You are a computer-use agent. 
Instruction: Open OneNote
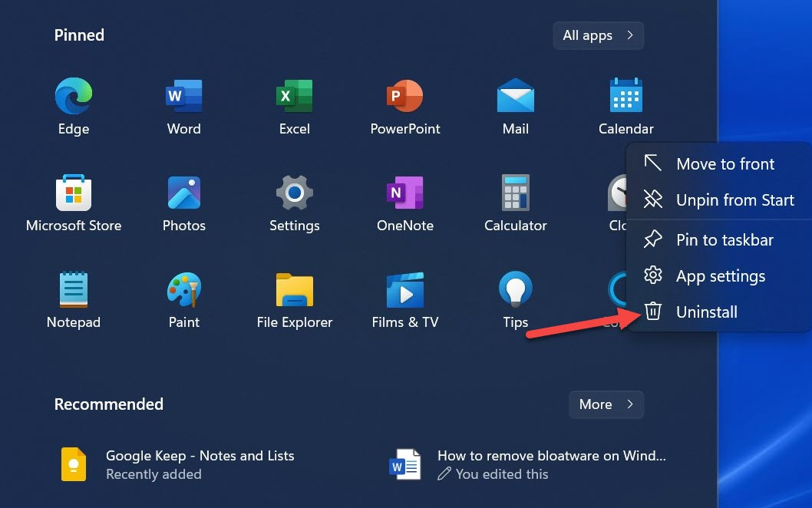click(x=404, y=201)
